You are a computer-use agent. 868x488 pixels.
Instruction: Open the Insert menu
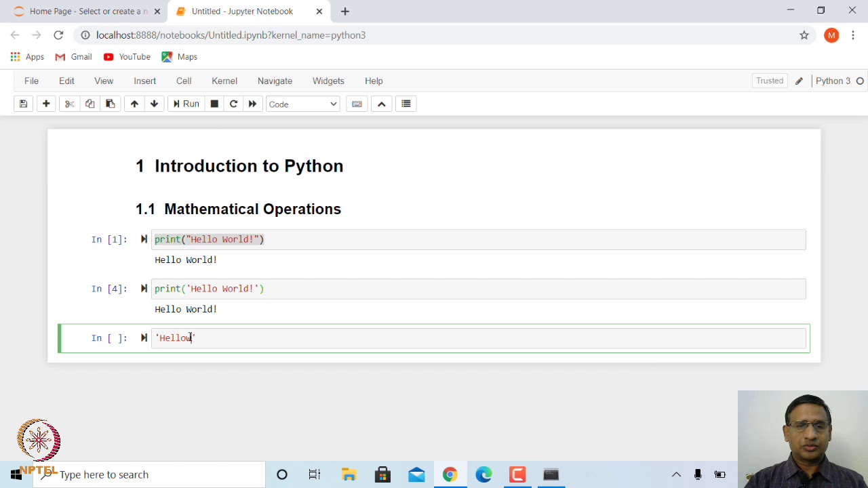point(144,81)
